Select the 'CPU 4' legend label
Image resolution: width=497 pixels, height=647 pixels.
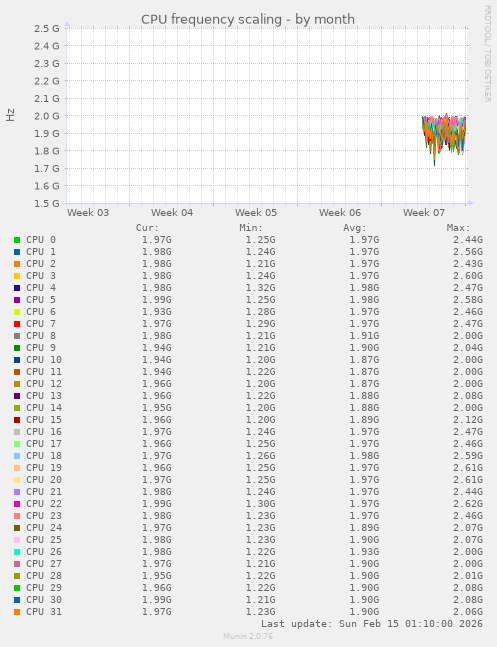point(41,288)
